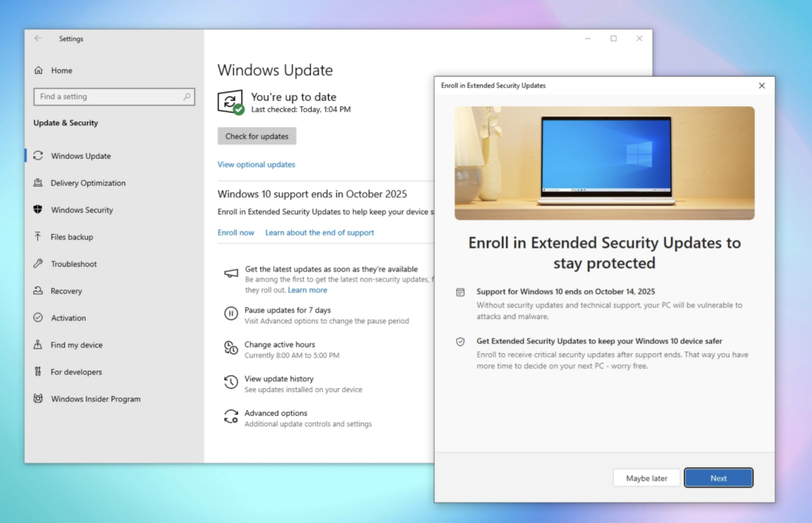This screenshot has width=812, height=523.
Task: Click the Update & Security section heading
Action: pyautogui.click(x=66, y=123)
